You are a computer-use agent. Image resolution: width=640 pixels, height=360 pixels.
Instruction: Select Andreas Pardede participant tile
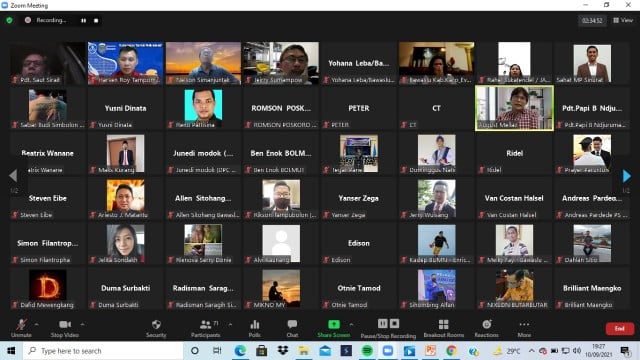[592, 198]
